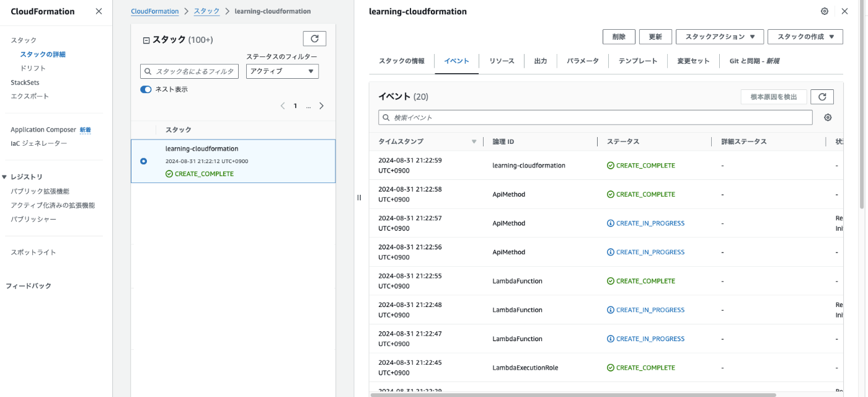The height and width of the screenshot is (397, 868).
Task: Open ドリフト in sidebar
Action: (33, 68)
